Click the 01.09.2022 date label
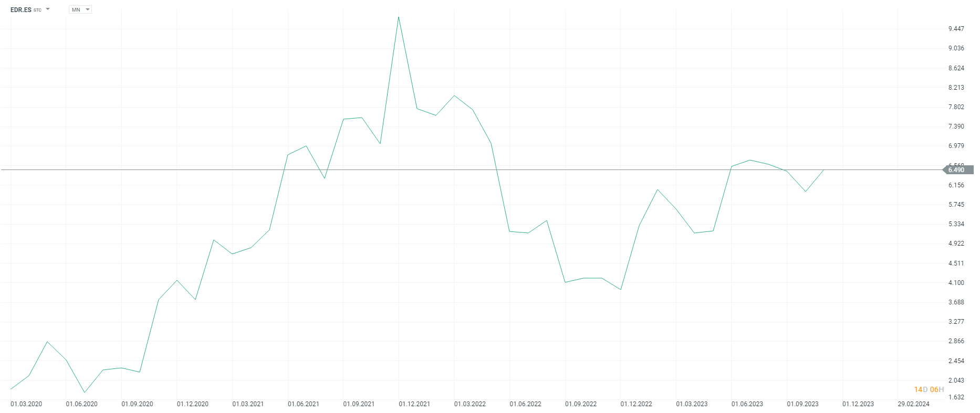 click(x=581, y=404)
